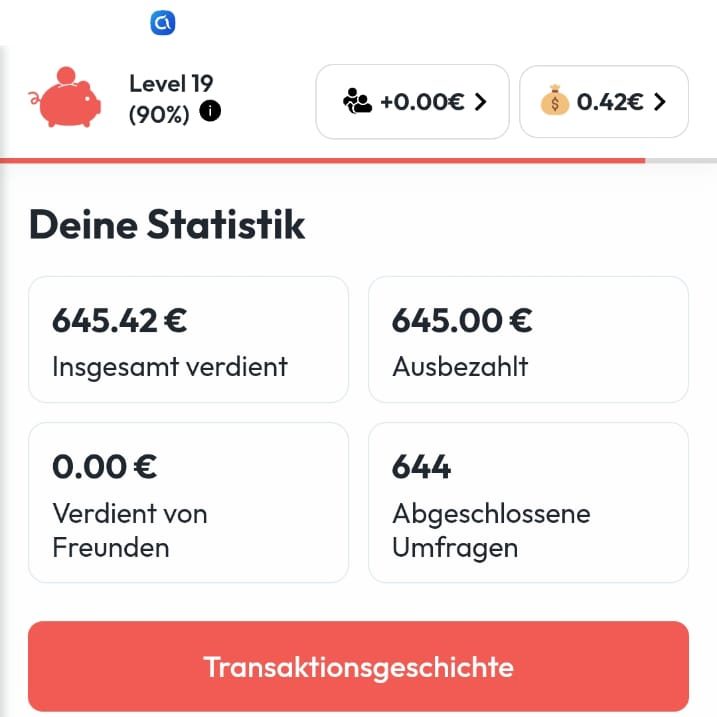Screen dimensions: 717x717
Task: Open the level info circle icon
Action: (x=210, y=111)
